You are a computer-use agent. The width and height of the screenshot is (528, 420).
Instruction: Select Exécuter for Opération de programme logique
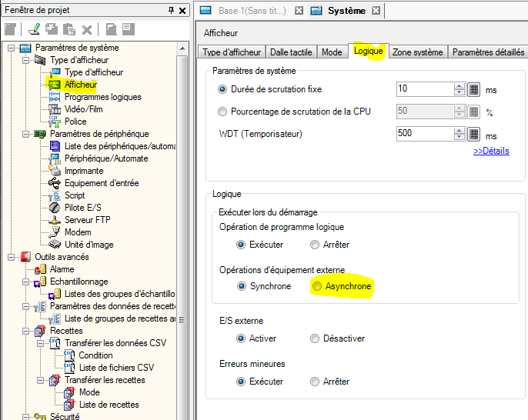point(241,245)
